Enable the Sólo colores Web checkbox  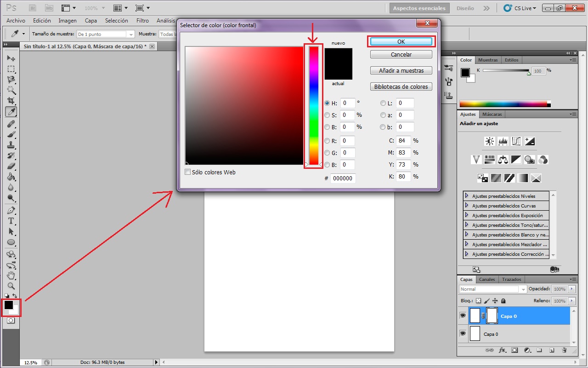coord(188,172)
